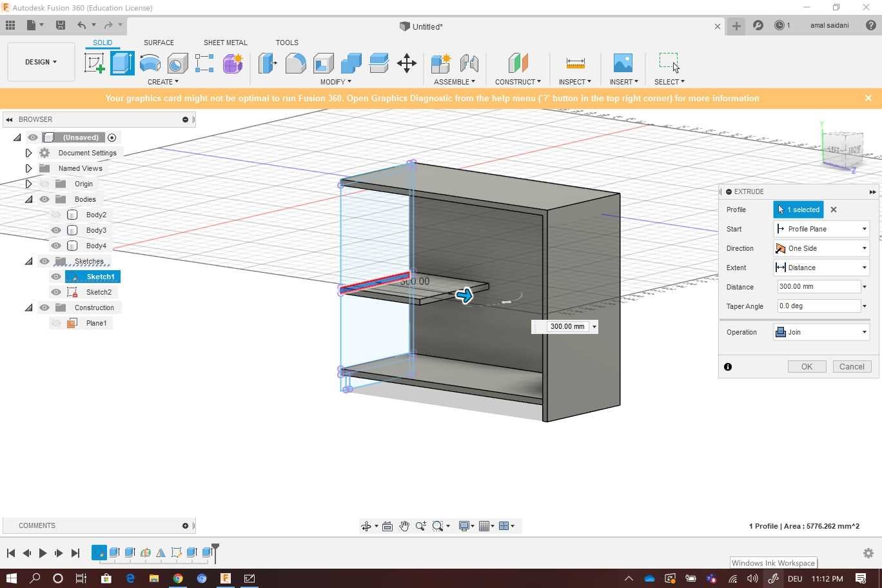Viewport: 882px width, 588px height.
Task: Activate the Move/Copy tool
Action: [406, 63]
